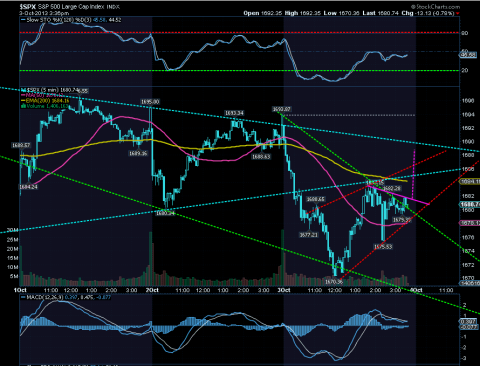Click the 1682.28 price label

[391, 189]
